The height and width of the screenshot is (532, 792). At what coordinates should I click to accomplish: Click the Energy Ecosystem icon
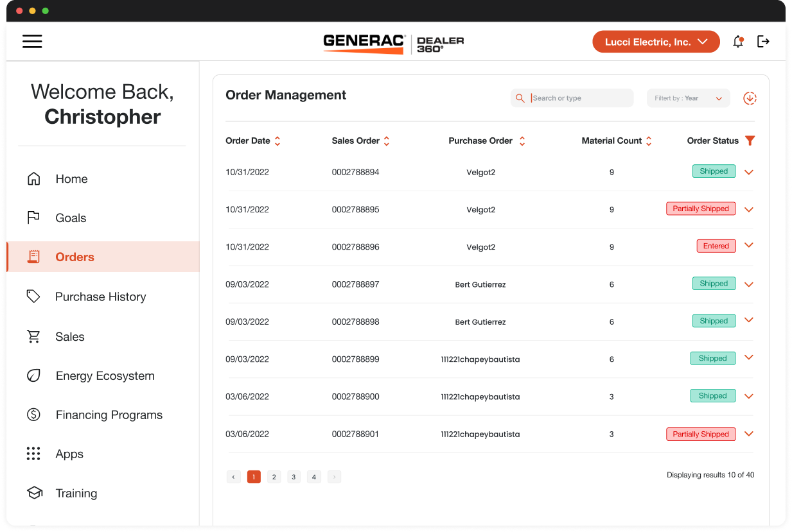[x=33, y=375]
